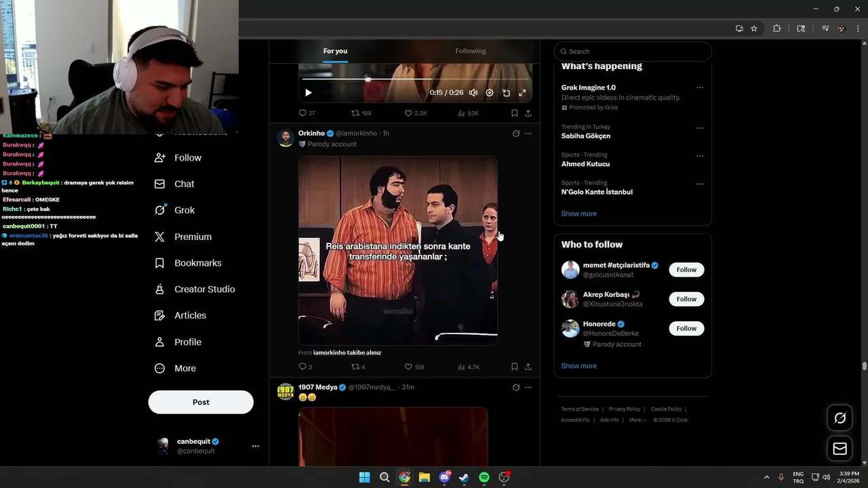
Task: Follow Honorede
Action: [686, 329]
